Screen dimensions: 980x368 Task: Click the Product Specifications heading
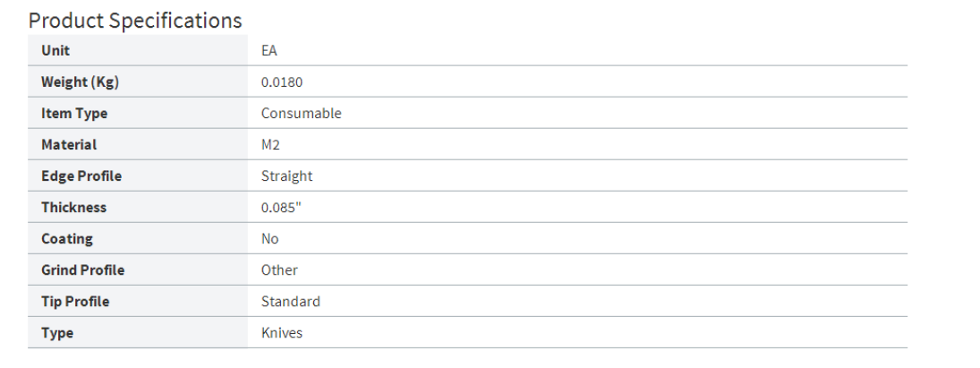pos(135,20)
